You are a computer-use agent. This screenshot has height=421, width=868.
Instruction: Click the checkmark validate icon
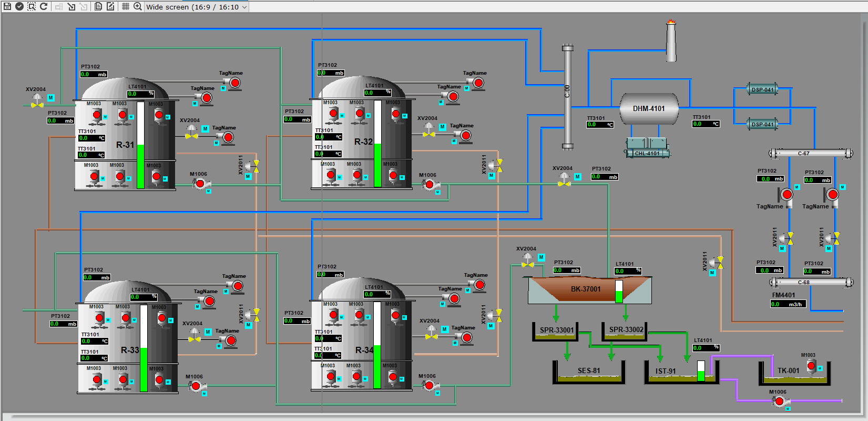19,6
